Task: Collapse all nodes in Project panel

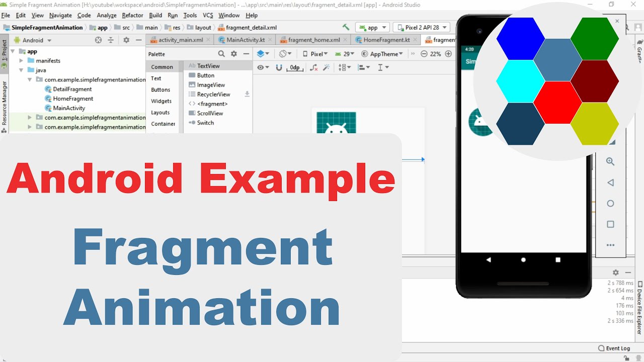Action: [x=111, y=40]
